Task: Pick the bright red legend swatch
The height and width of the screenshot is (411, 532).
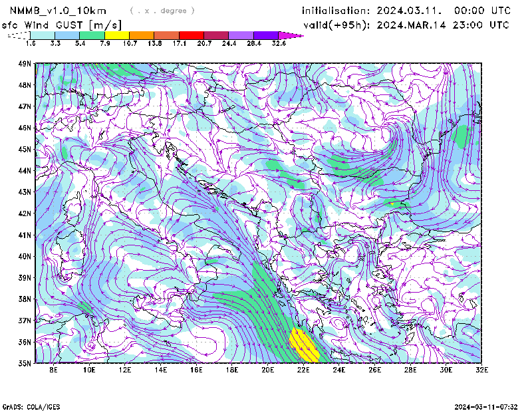Action: coord(192,35)
